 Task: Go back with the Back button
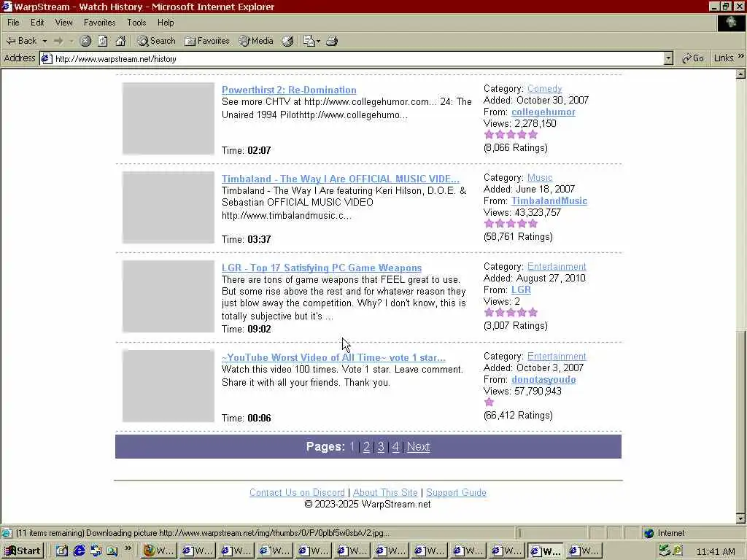[21, 41]
